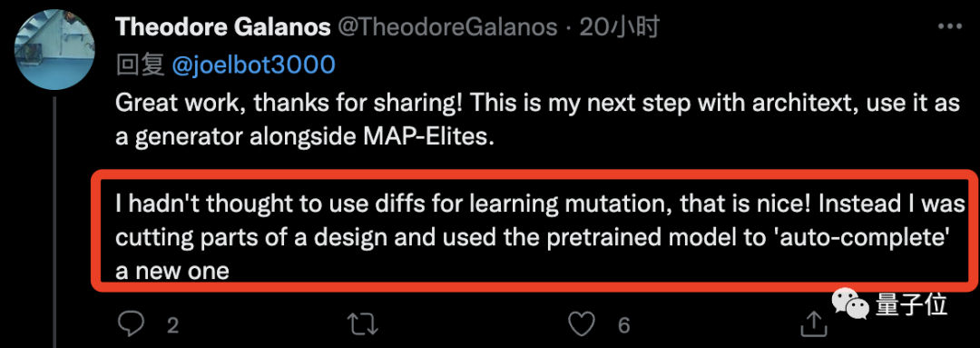
Task: Visit the @joelbot3000 mention link
Action: [x=253, y=65]
